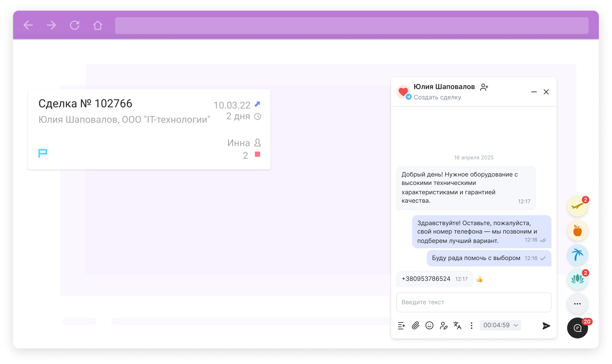This screenshot has width=612, height=364.
Task: Select the airplane channel icon with 2 notifications
Action: click(x=577, y=206)
